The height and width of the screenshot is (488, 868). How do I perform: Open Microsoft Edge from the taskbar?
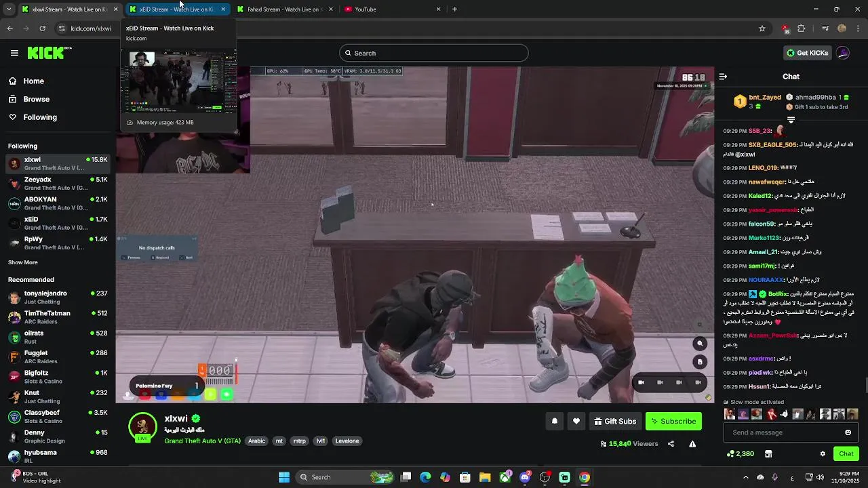[x=425, y=477]
